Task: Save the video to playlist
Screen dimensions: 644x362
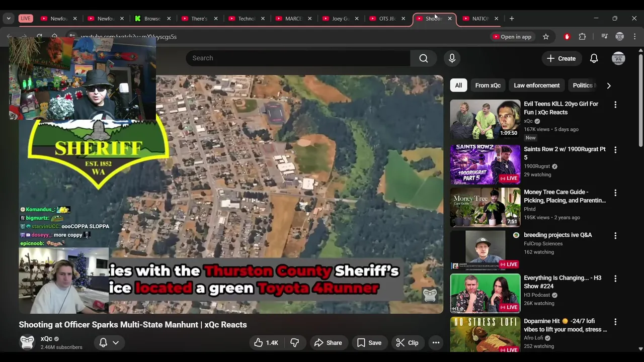Action: tap(369, 343)
